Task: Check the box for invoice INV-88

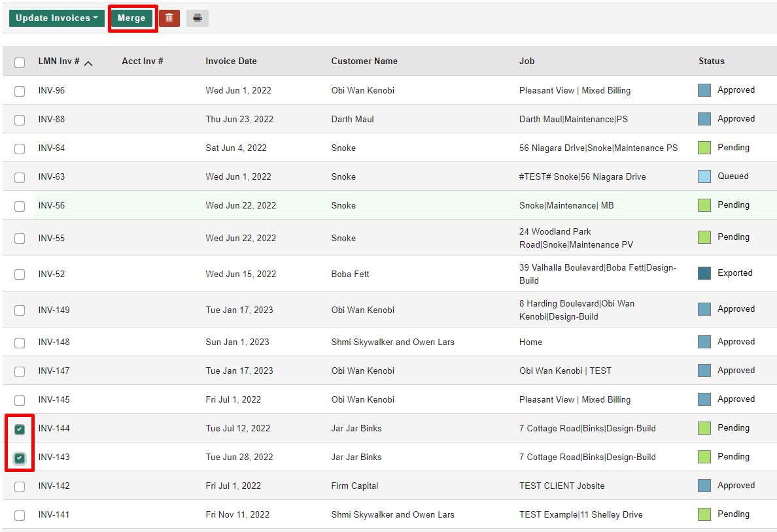Action: [20, 120]
